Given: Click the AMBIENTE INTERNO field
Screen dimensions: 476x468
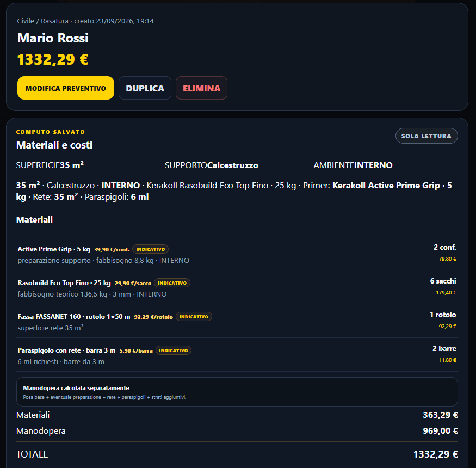Looking at the screenshot, I should [353, 165].
